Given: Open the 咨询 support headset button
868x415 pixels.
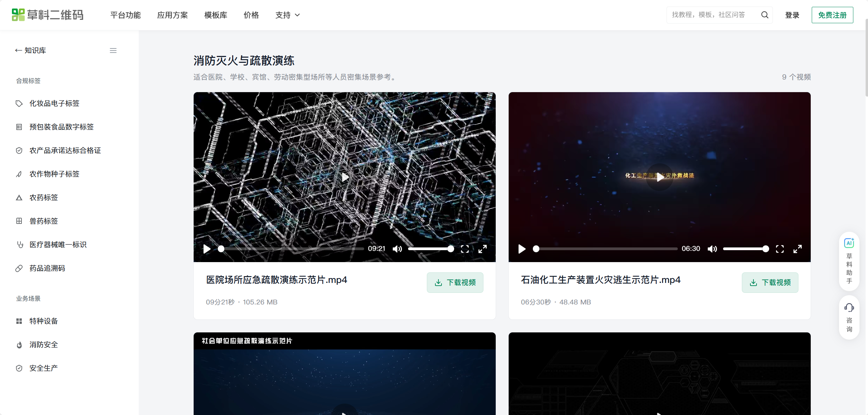Looking at the screenshot, I should tap(849, 317).
